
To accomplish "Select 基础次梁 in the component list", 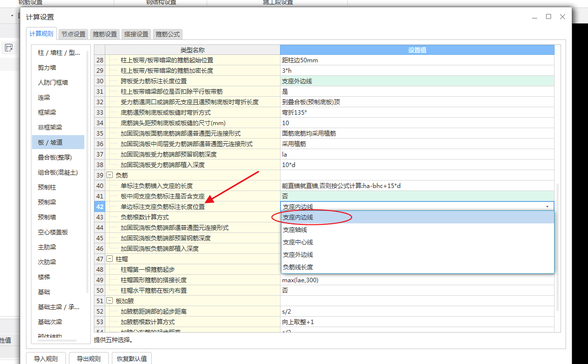I will click(58, 322).
